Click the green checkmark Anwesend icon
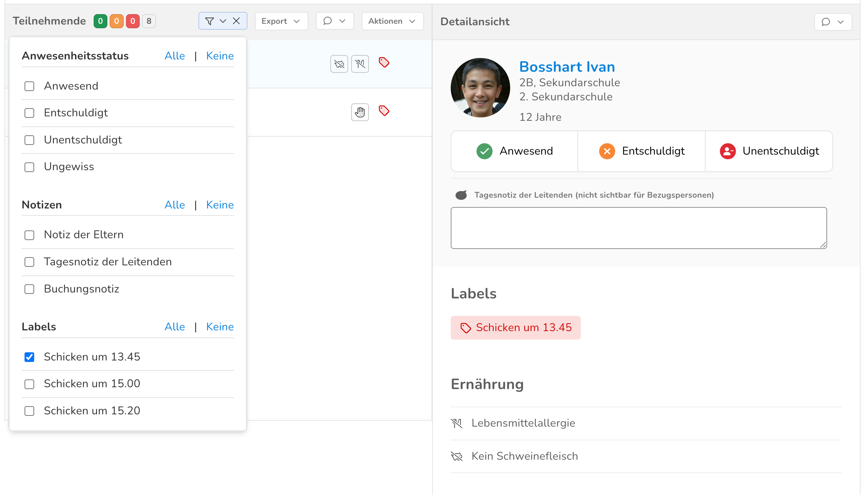This screenshot has width=868, height=495. tap(484, 151)
